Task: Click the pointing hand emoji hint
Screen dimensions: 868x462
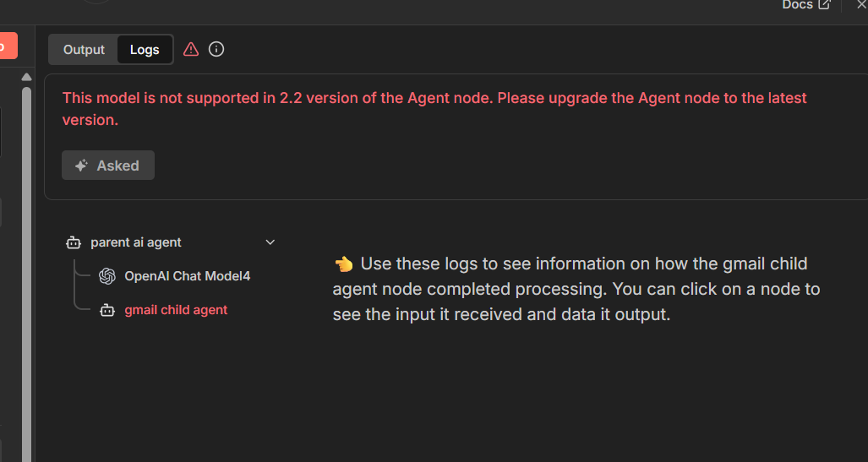Action: [x=343, y=264]
